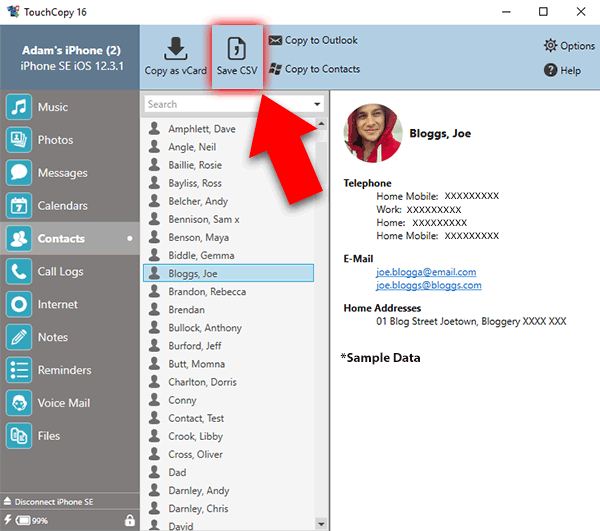Click the person icon next to Dad
Viewport: 600px width, 531px height.
154,472
